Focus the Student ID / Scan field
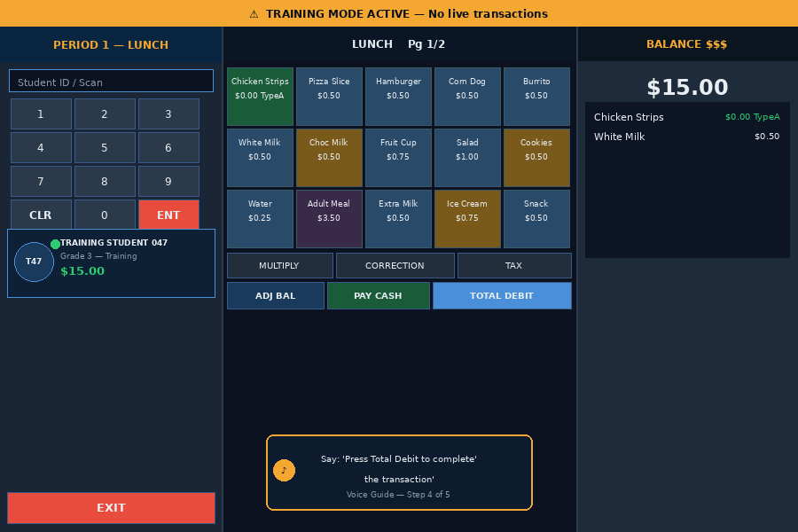The image size is (798, 532). point(111,81)
